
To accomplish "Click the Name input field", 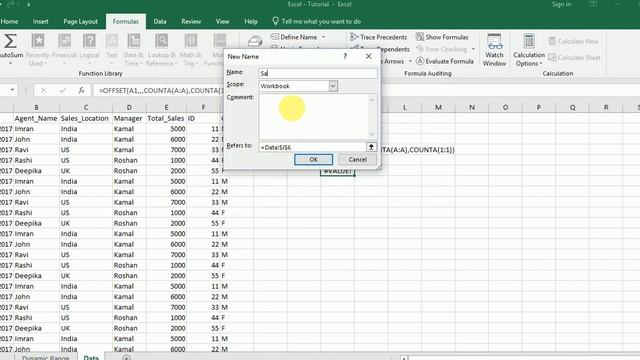I will pyautogui.click(x=318, y=73).
